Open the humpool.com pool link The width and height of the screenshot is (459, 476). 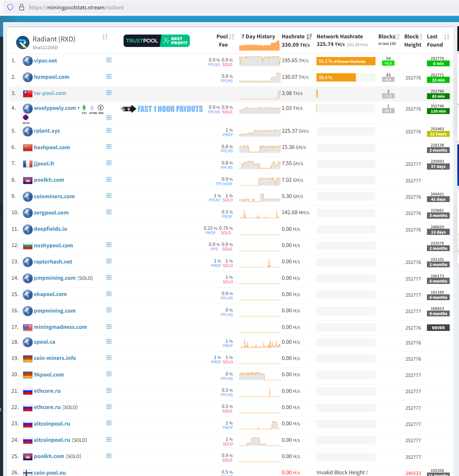click(x=51, y=77)
